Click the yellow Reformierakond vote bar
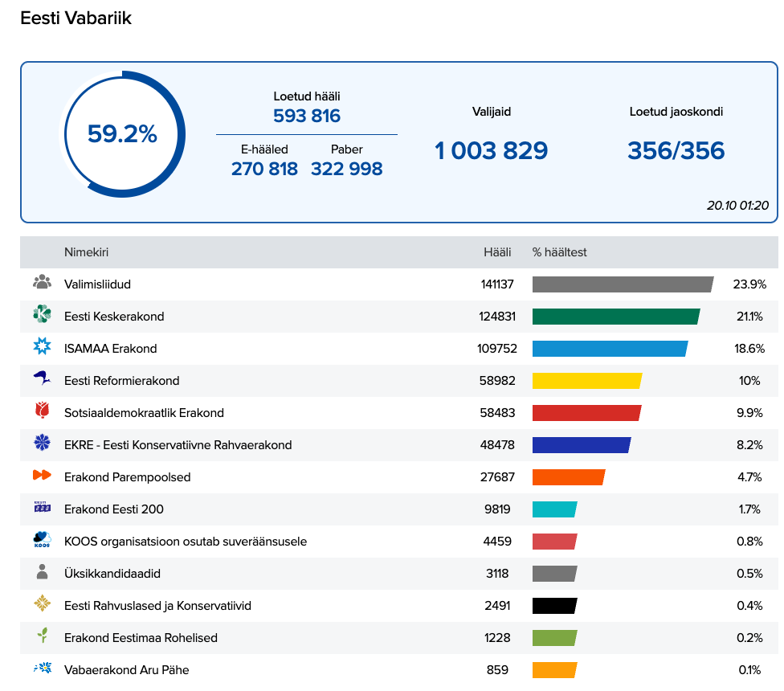The image size is (784, 691). (x=586, y=381)
